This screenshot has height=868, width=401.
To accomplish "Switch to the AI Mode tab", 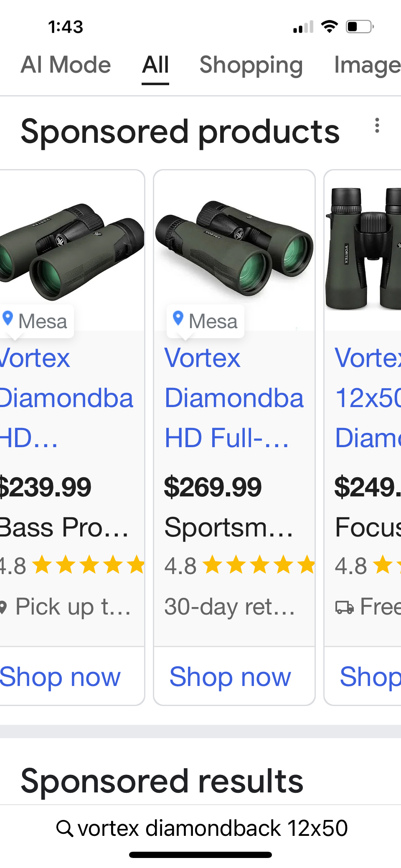I will point(66,65).
